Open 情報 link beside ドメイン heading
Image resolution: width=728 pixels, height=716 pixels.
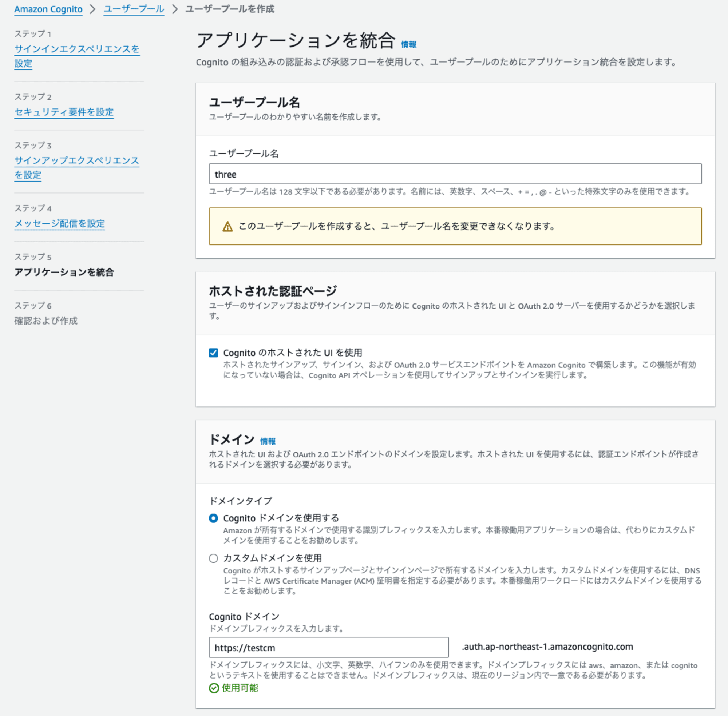[x=268, y=441]
